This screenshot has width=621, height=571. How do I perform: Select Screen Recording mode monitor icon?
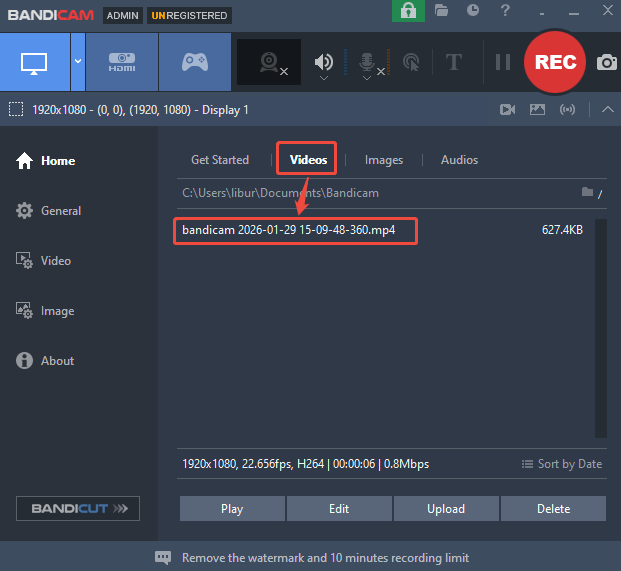coord(34,62)
